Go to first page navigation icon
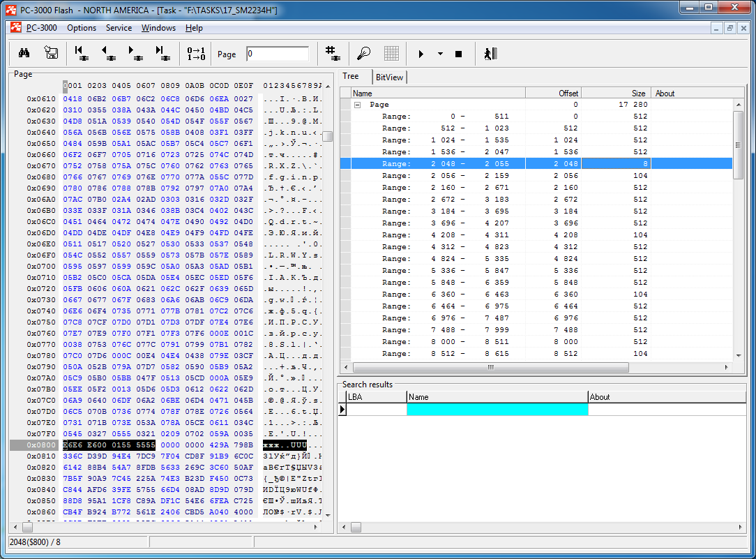 click(81, 54)
